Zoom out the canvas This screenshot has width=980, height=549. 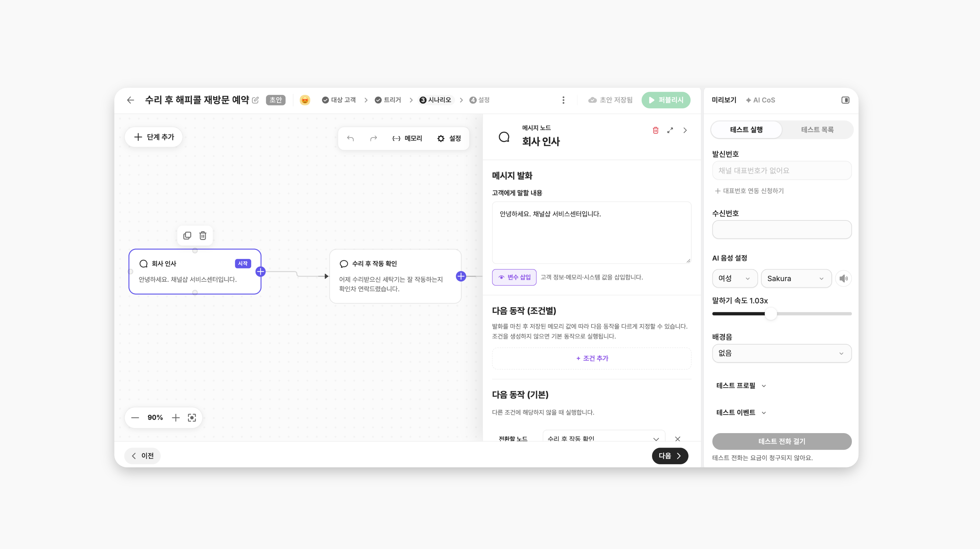[135, 418]
